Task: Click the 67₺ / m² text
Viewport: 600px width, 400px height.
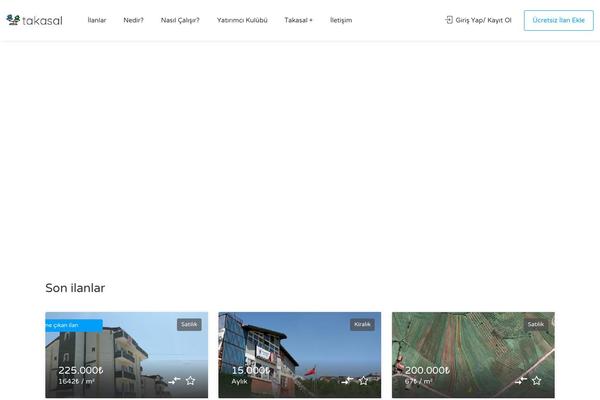Action: (419, 382)
